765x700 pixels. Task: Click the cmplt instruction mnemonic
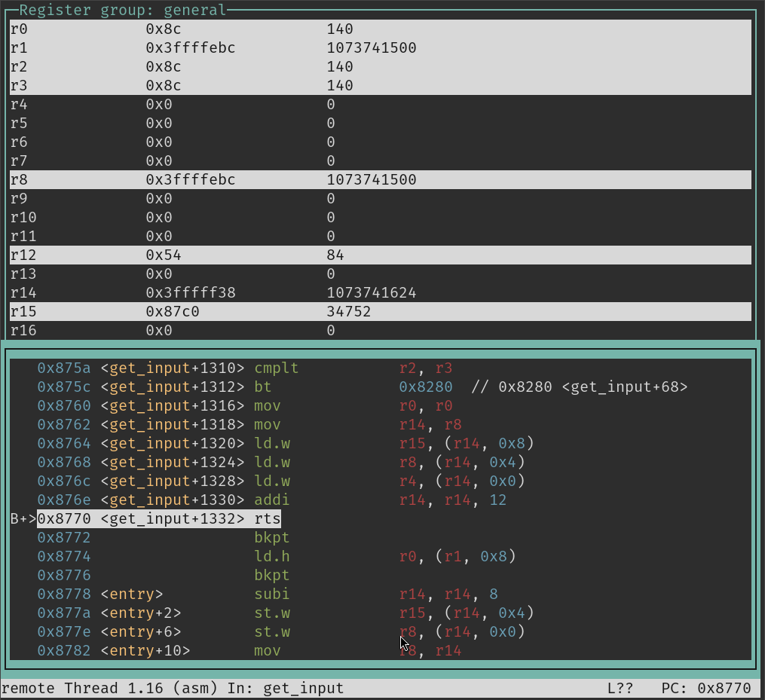[x=276, y=368]
